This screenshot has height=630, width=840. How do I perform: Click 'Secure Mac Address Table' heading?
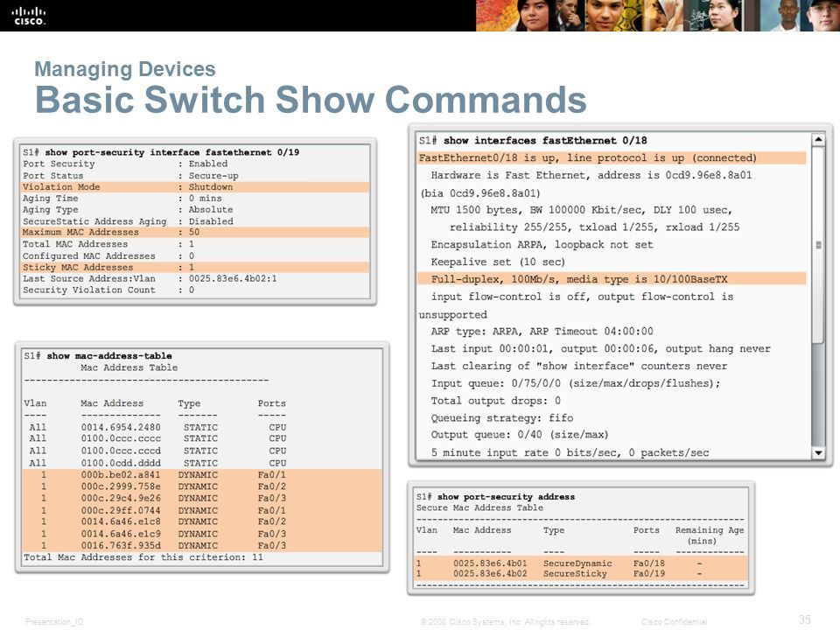coord(479,507)
